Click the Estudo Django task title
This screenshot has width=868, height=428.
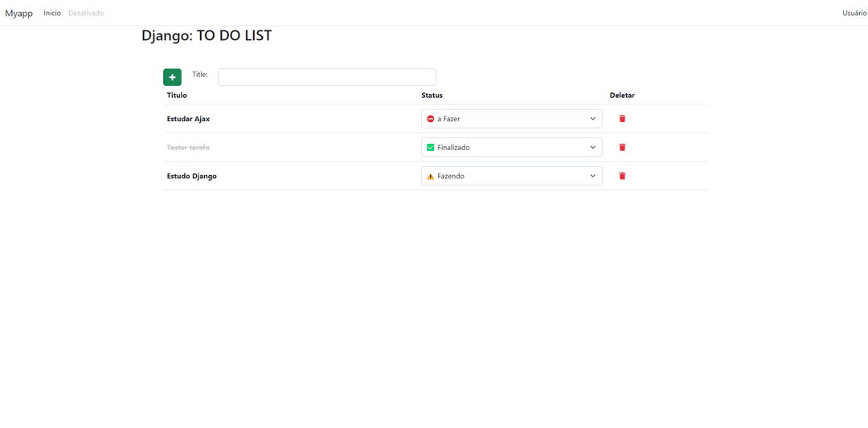click(x=191, y=176)
